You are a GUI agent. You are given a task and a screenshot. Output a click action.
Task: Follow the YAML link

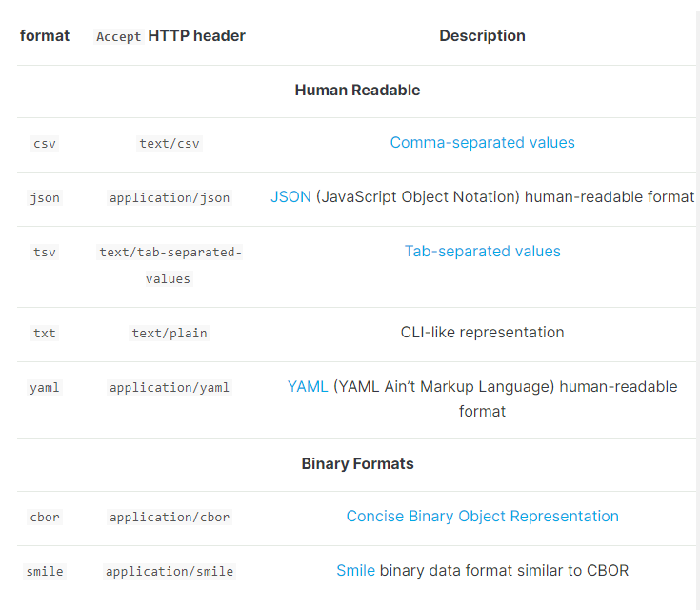308,387
